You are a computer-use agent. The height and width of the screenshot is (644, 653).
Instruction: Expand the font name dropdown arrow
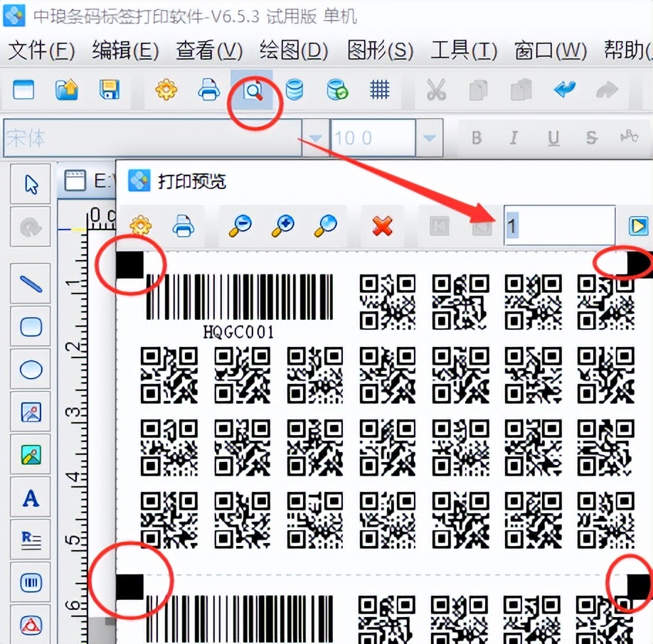tap(315, 138)
